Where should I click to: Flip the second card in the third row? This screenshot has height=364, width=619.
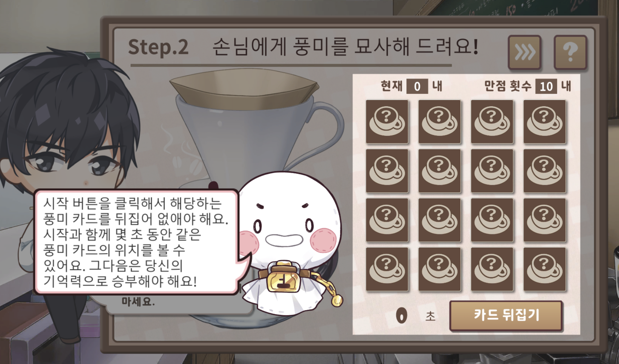pyautogui.click(x=440, y=220)
